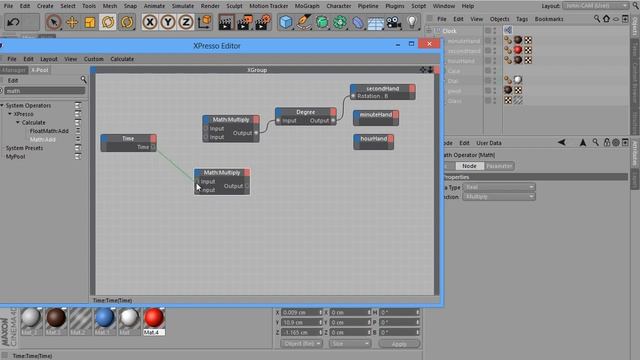Open Edit Render Settings icon
This screenshot has width=640, height=360.
click(263, 22)
